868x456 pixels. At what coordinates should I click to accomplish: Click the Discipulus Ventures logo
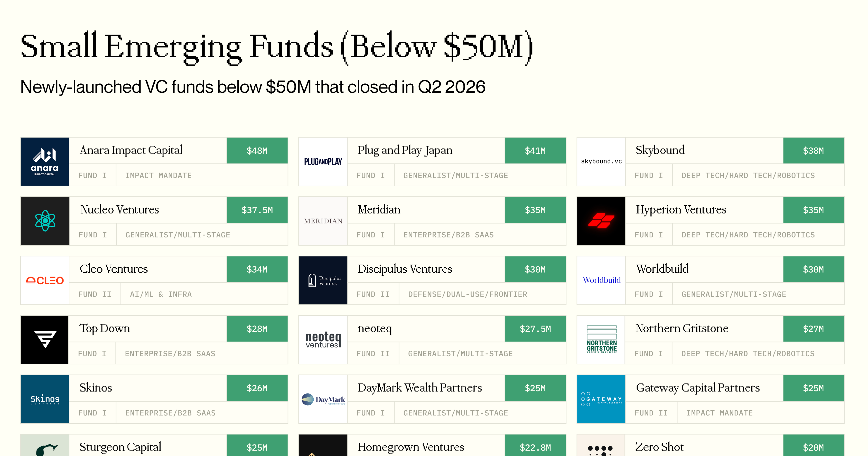[x=323, y=280]
